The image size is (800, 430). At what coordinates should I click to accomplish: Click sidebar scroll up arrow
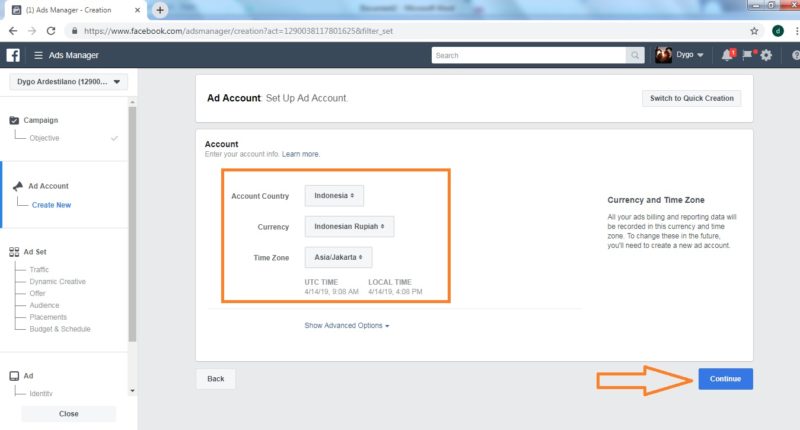click(x=132, y=102)
